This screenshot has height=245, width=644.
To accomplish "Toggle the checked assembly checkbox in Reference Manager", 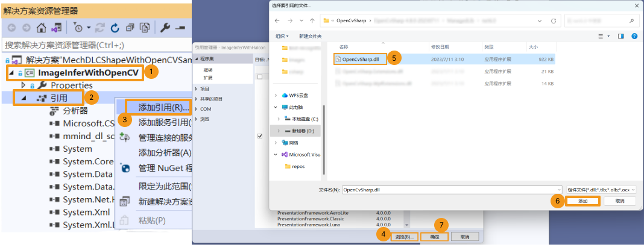I will click(259, 136).
